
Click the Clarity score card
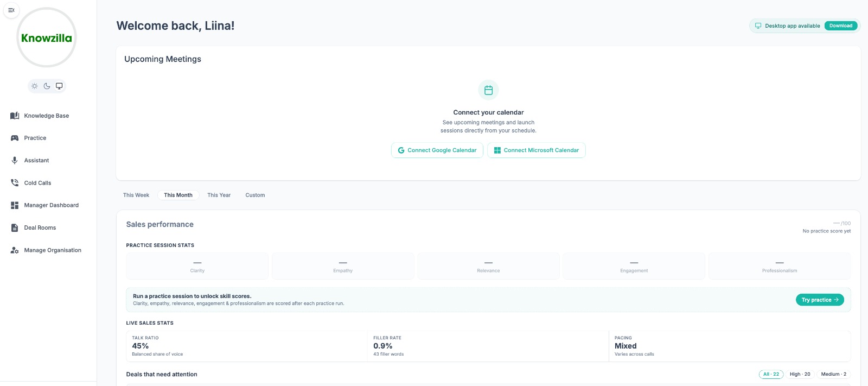coord(197,266)
